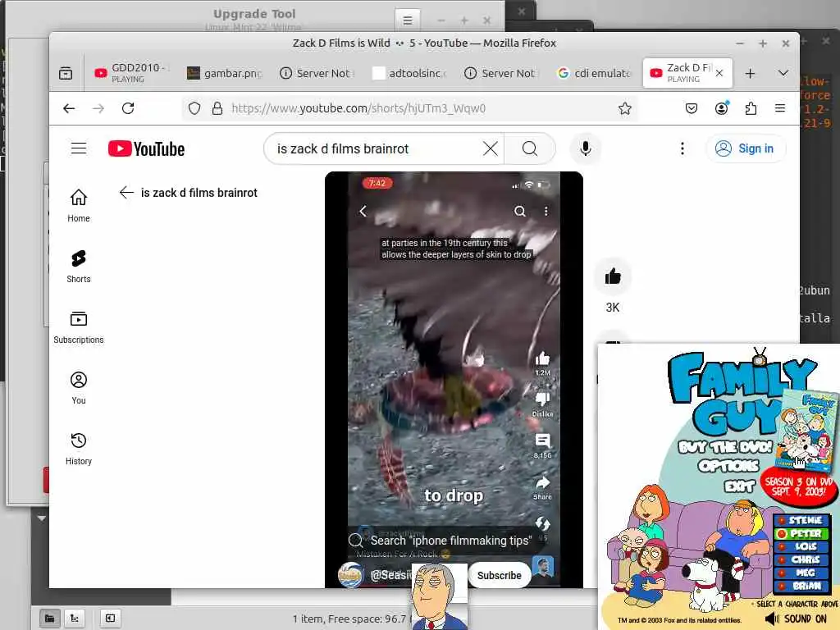Select PETER character
Viewport: 840px width, 630px height.
coord(801,533)
